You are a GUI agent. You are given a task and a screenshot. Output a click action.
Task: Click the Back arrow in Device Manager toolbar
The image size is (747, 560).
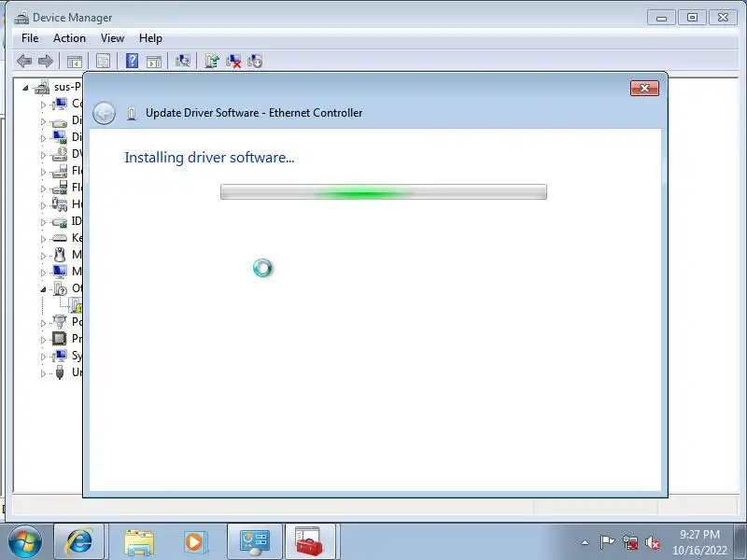pos(24,61)
